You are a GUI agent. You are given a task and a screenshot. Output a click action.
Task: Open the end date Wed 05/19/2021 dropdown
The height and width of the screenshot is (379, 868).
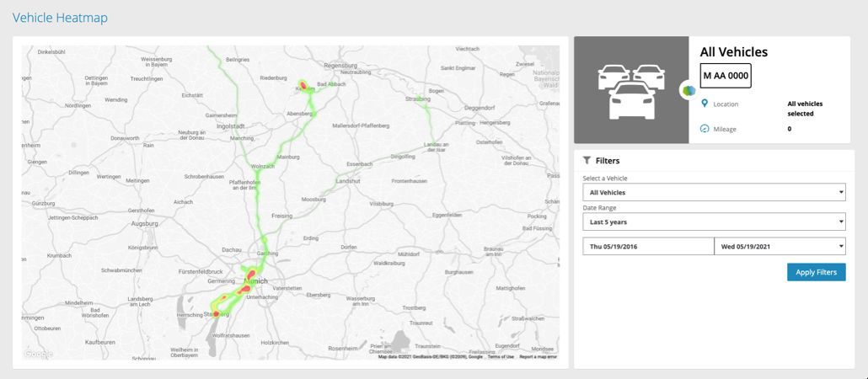[780, 246]
